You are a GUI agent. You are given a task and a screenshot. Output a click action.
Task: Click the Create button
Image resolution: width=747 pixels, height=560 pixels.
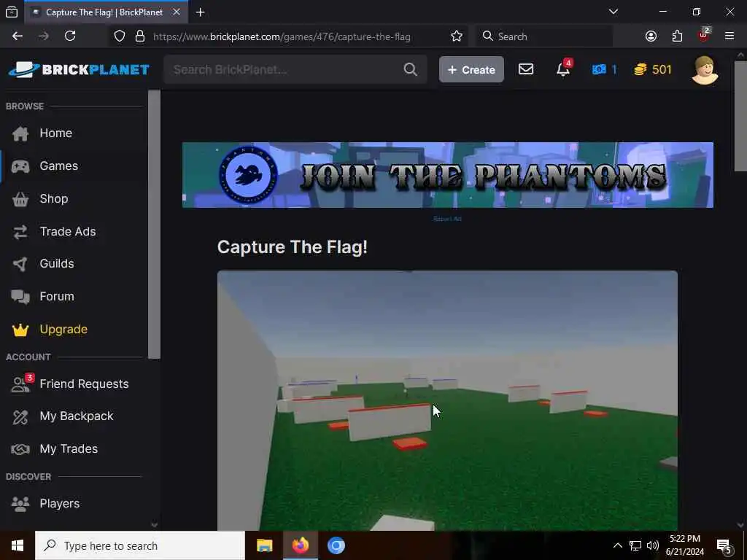[x=471, y=69]
